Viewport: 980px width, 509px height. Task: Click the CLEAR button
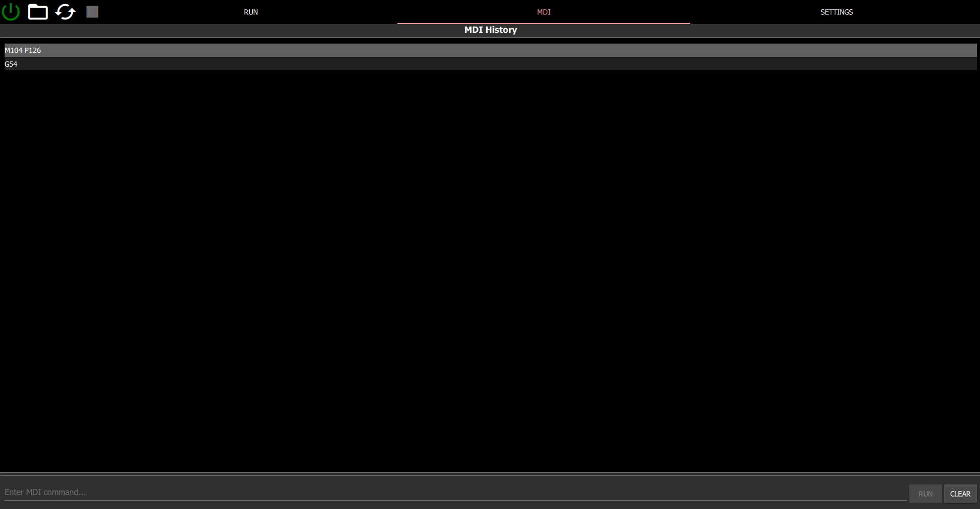tap(960, 494)
